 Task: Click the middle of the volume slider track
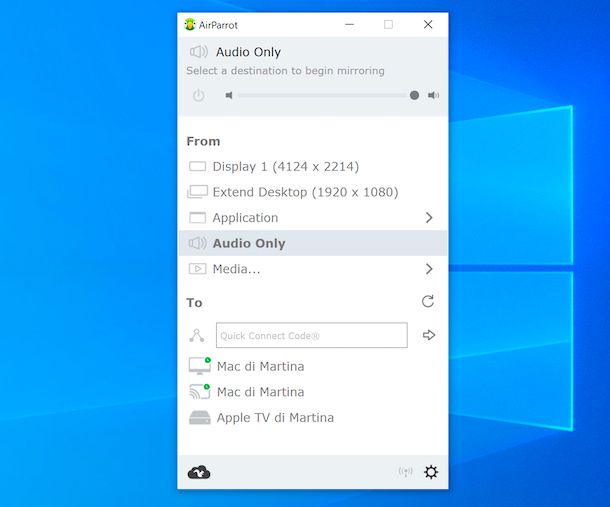[x=324, y=95]
